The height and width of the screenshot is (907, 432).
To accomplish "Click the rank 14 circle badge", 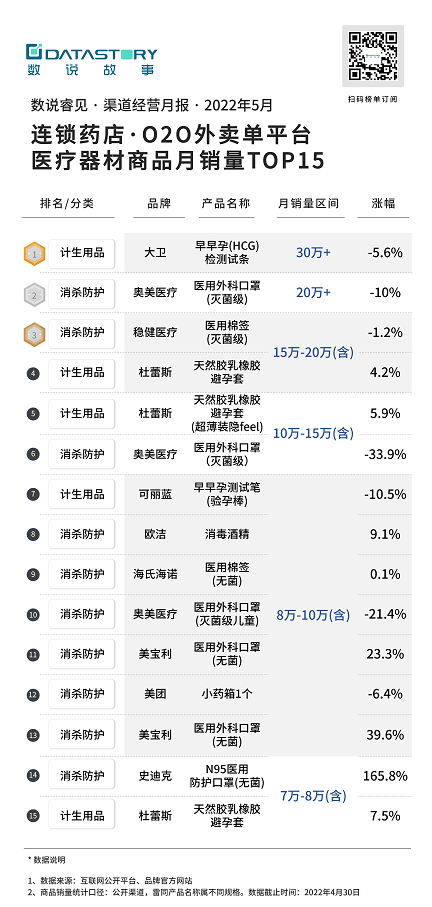I will 34,776.
